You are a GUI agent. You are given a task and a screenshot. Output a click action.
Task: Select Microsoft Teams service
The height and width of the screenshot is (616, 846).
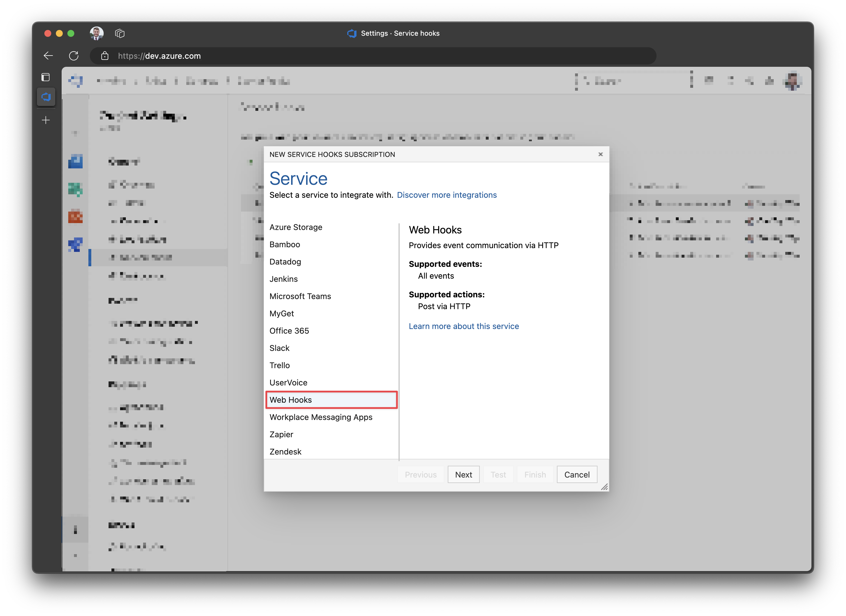331,296
